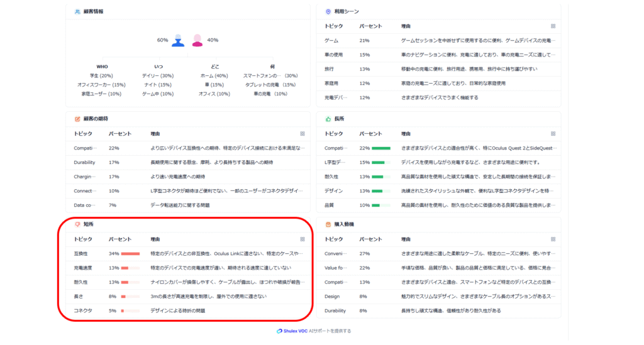The height and width of the screenshot is (345, 644).
Task: Click the grid icon in 長所 table header
Action: click(553, 134)
